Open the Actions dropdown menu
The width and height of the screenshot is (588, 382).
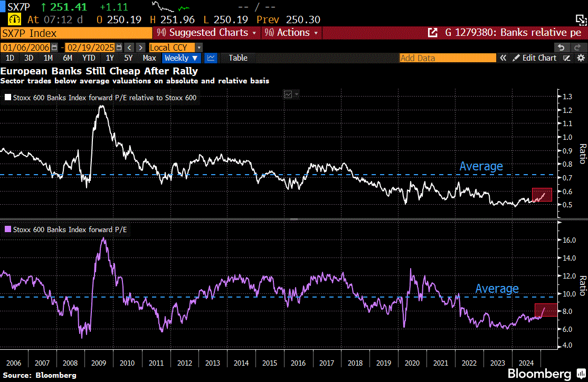point(291,33)
